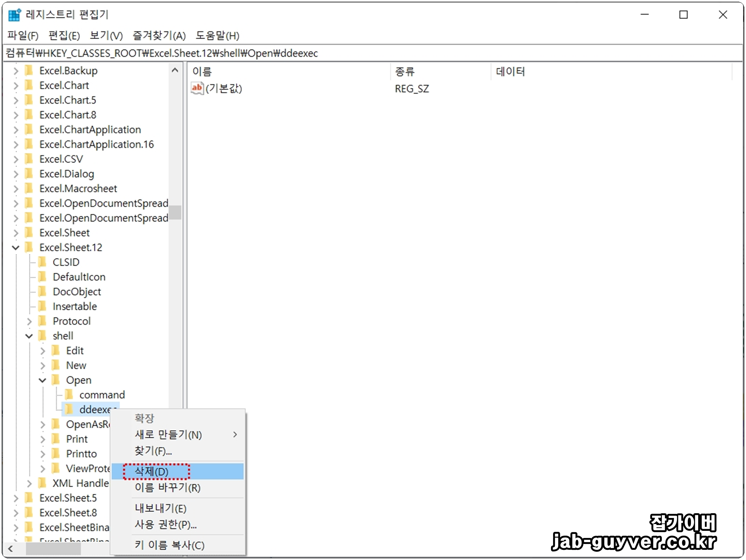Viewport: 746px width, 560px height.
Task: Click the Insertable key folder icon
Action: (x=42, y=306)
